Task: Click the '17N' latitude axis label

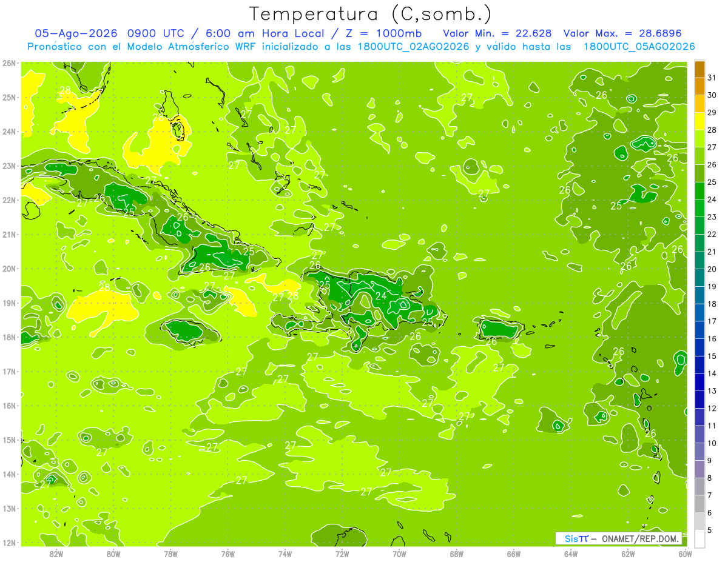Action: (x=9, y=371)
